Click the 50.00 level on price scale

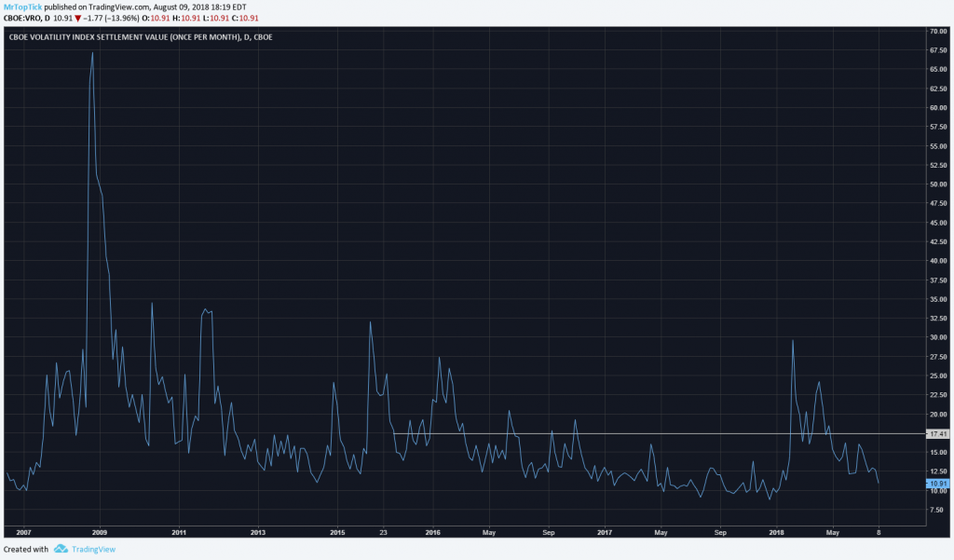tap(937, 184)
